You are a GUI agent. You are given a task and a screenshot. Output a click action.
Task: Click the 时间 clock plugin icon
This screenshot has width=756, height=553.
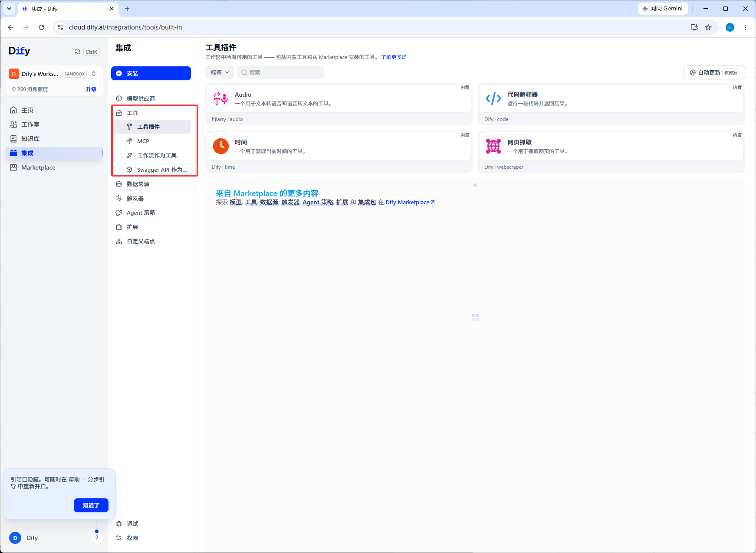[x=221, y=146]
